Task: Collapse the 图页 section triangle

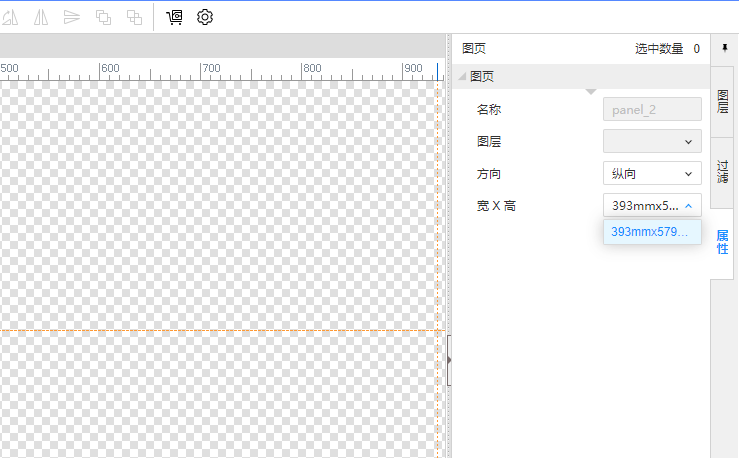Action: pos(462,76)
